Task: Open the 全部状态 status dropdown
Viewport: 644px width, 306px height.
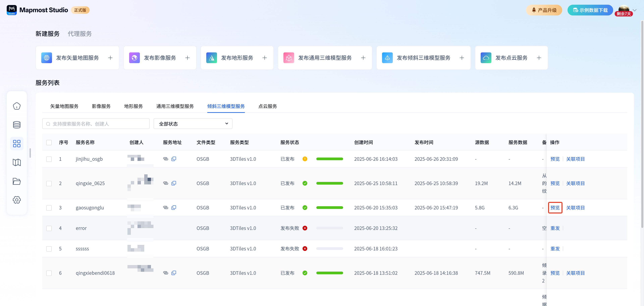Action: 193,124
